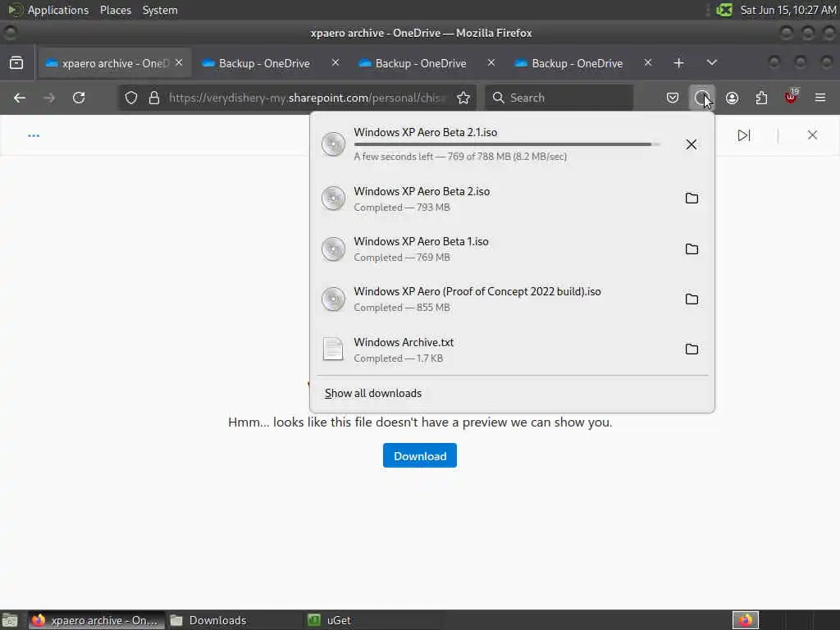Open Firefox application hamburger menu
Screen dimensions: 840x630
click(820, 98)
